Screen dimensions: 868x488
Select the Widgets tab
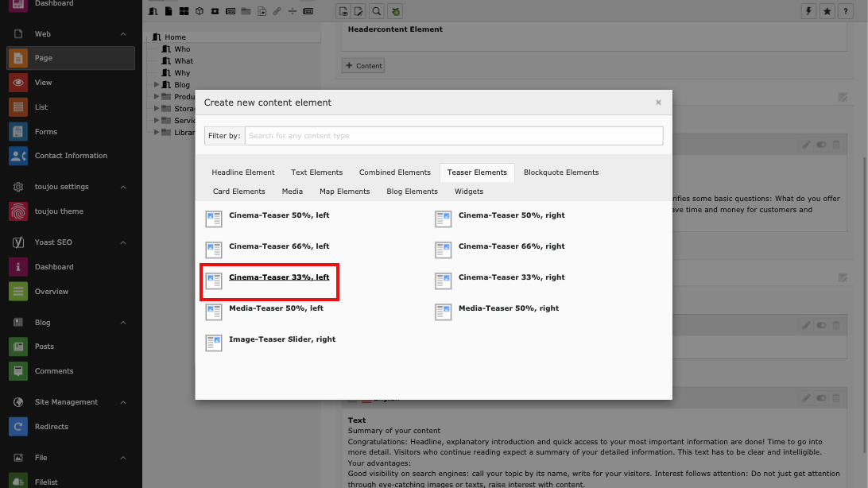(468, 192)
